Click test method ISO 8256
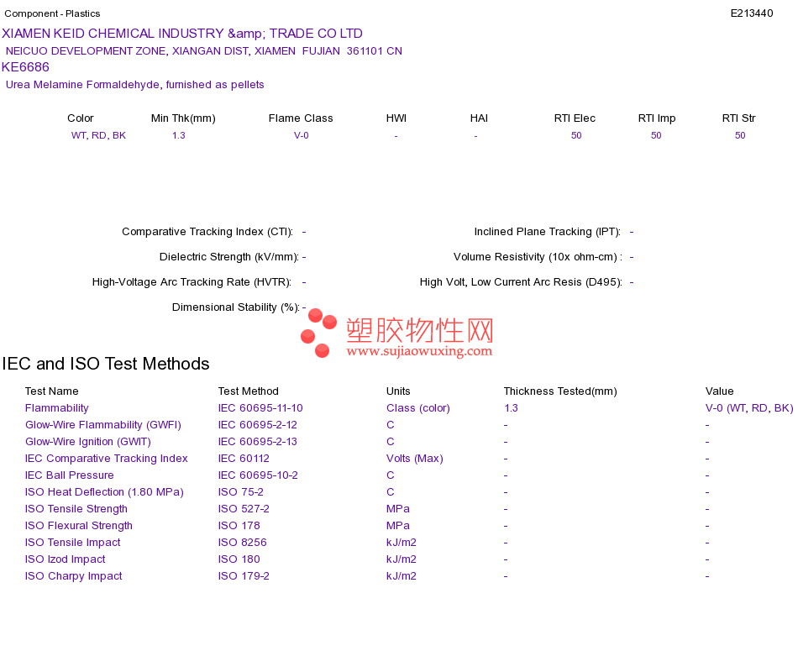Image resolution: width=798 pixels, height=672 pixels. [x=242, y=543]
